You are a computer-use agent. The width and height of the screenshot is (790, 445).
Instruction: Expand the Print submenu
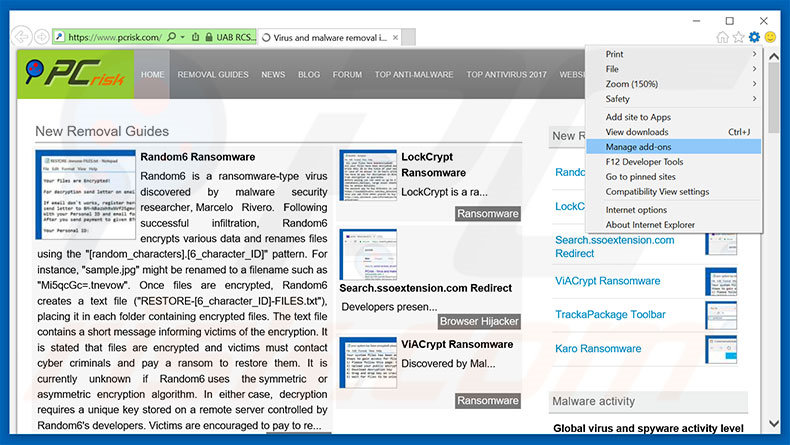[x=680, y=54]
